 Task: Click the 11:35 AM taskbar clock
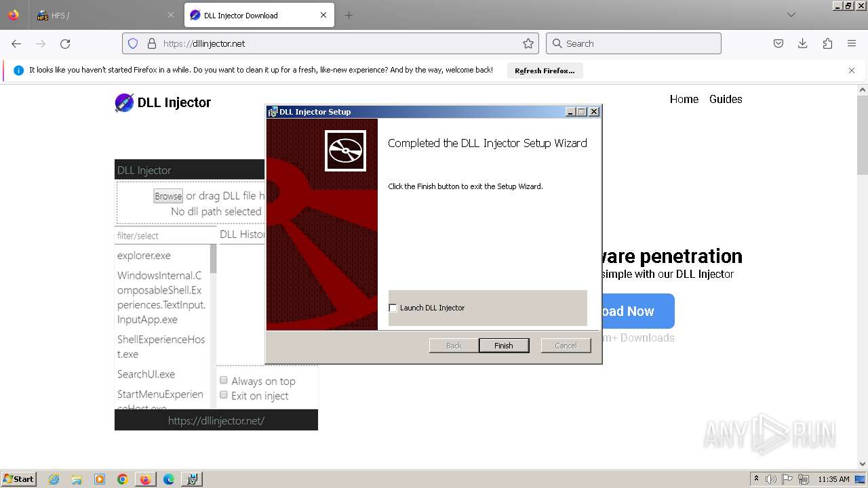tap(833, 479)
